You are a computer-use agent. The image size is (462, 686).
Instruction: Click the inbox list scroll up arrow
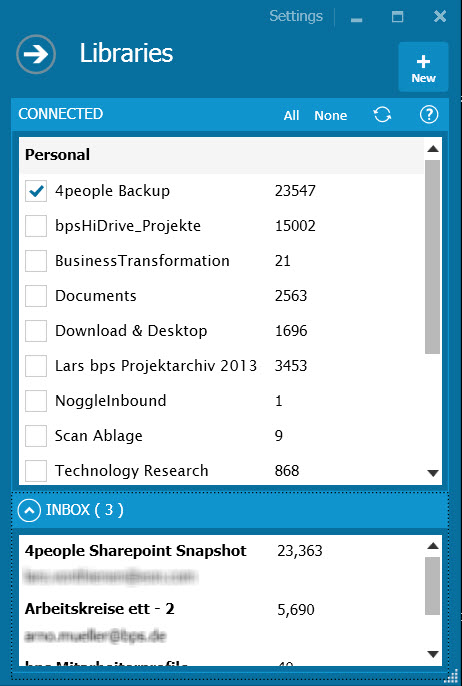(433, 546)
